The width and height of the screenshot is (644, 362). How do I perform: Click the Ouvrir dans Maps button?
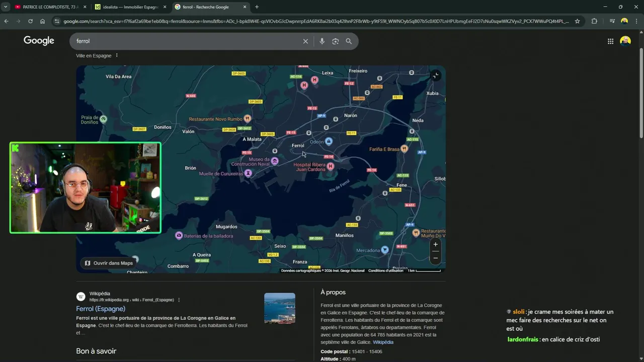[x=108, y=263]
